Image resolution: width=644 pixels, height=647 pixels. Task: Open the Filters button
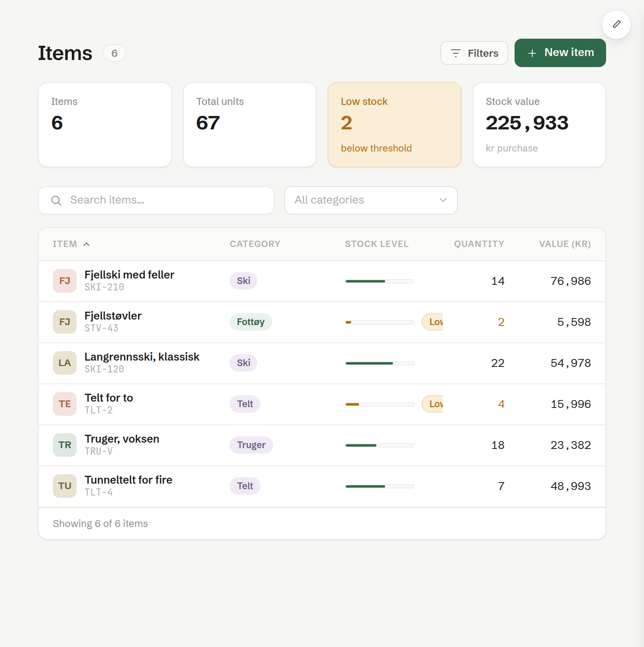click(x=474, y=53)
